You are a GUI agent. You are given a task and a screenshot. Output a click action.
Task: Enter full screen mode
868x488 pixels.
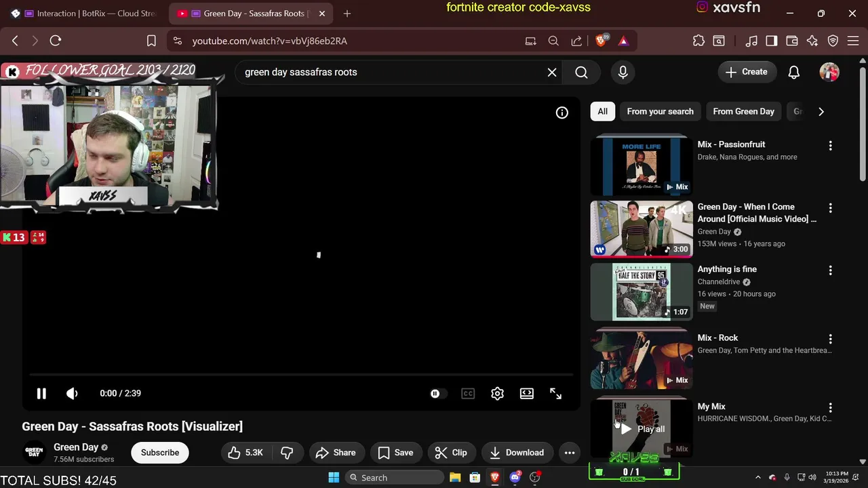point(555,393)
